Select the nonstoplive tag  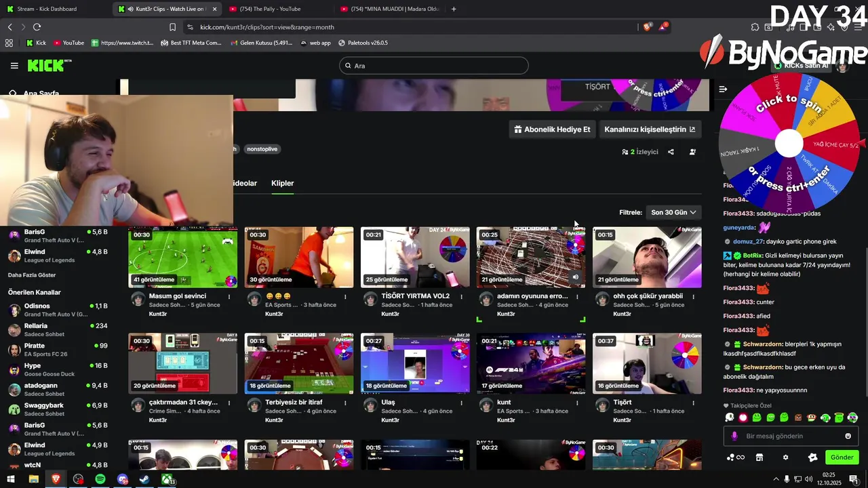[262, 149]
